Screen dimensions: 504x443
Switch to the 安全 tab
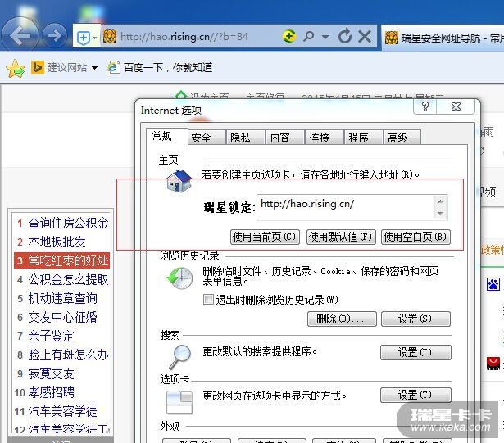pyautogui.click(x=207, y=138)
